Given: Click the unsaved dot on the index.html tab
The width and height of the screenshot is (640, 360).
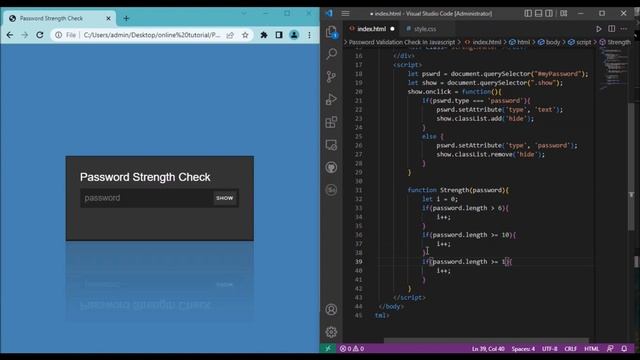Looking at the screenshot, I should pyautogui.click(x=392, y=29).
